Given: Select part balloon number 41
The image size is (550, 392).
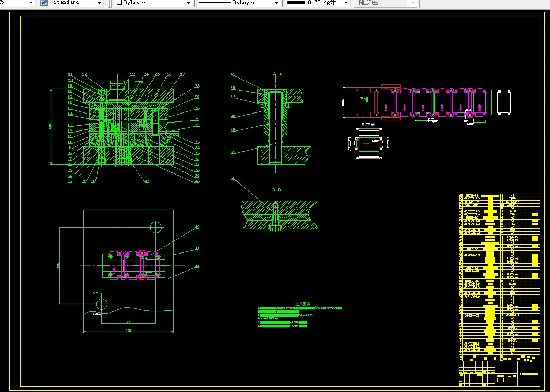Looking at the screenshot, I should tap(147, 181).
